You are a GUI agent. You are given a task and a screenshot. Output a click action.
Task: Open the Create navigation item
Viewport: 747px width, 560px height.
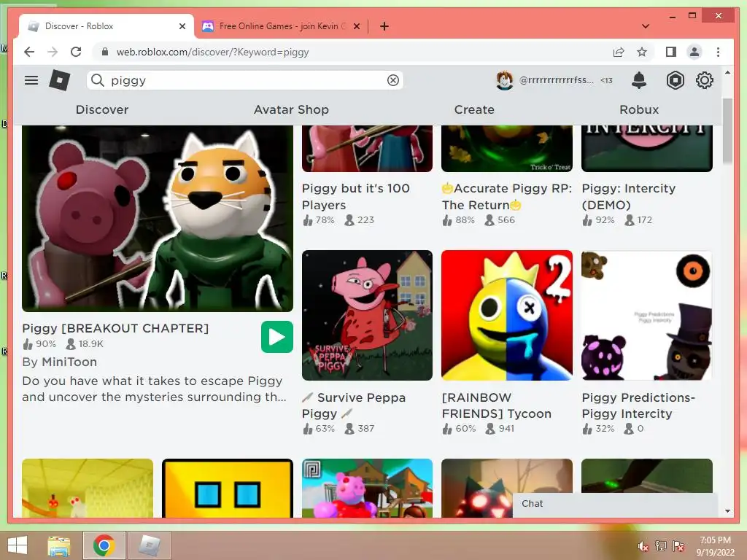[x=474, y=109]
